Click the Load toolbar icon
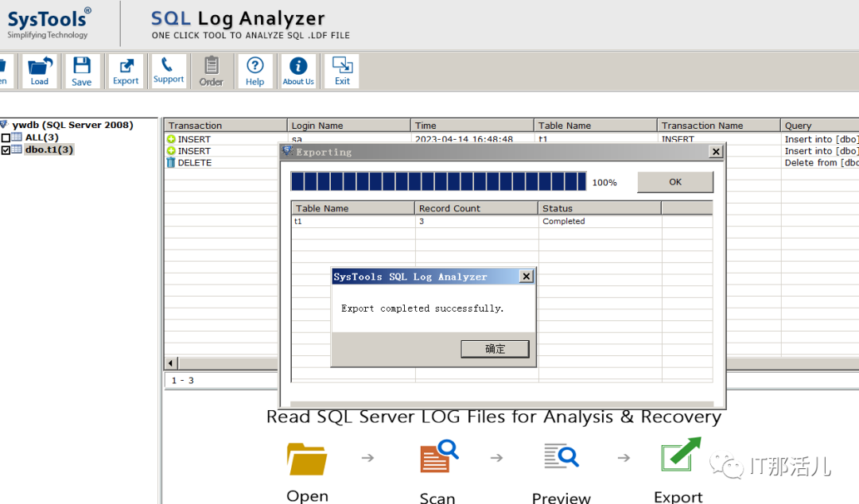 click(x=40, y=72)
